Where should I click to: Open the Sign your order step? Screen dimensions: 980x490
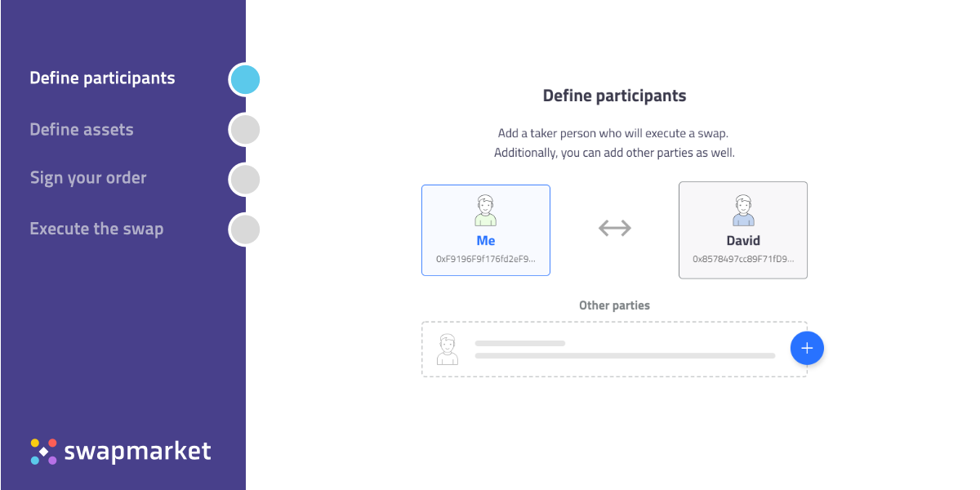point(88,178)
